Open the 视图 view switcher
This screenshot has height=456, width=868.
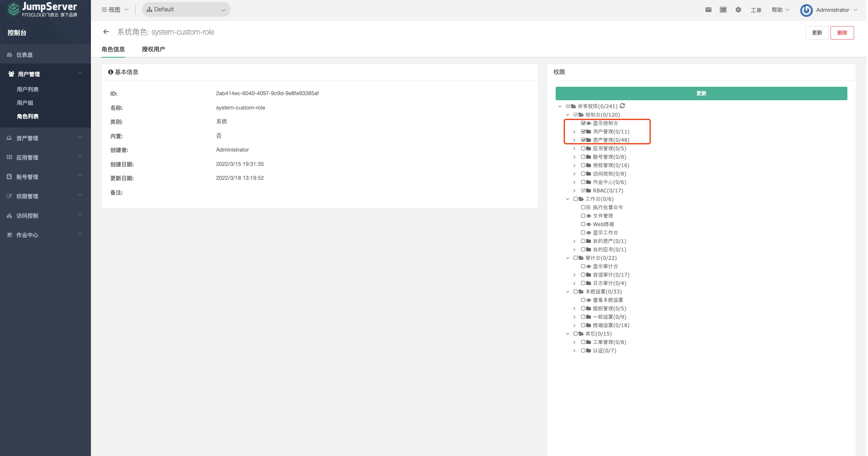click(115, 10)
